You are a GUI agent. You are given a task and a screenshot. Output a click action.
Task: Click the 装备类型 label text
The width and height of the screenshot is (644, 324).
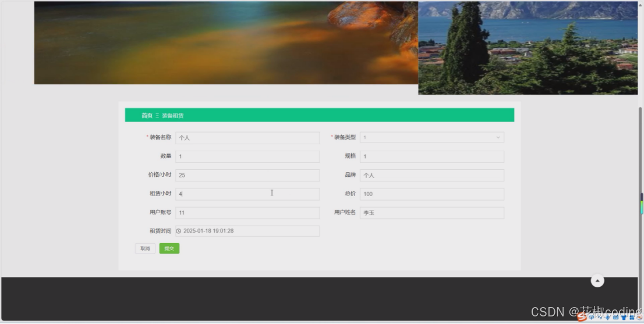345,137
